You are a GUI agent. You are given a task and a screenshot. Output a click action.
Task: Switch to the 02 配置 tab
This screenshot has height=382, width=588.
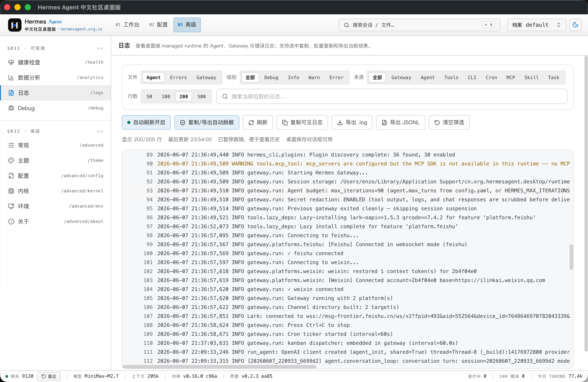158,25
